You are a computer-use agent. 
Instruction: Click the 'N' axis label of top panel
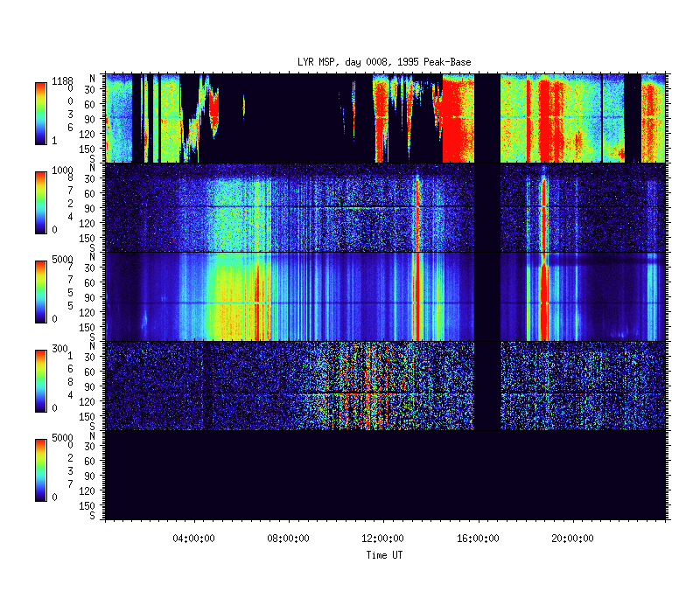point(92,78)
